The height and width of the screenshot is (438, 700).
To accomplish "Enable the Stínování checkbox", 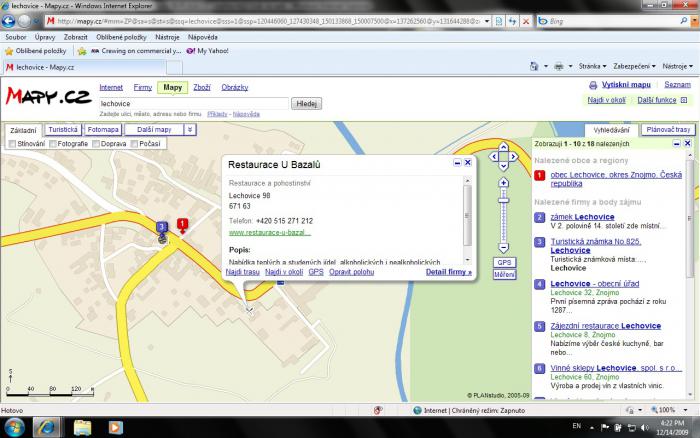I will [x=12, y=144].
